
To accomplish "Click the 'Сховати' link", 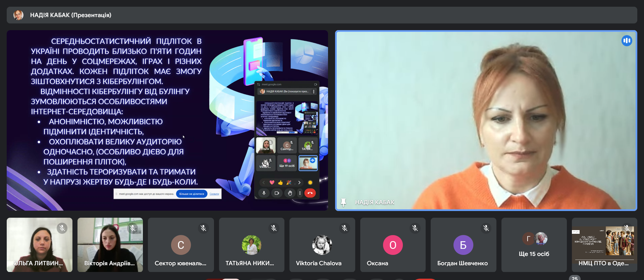I will tap(214, 194).
